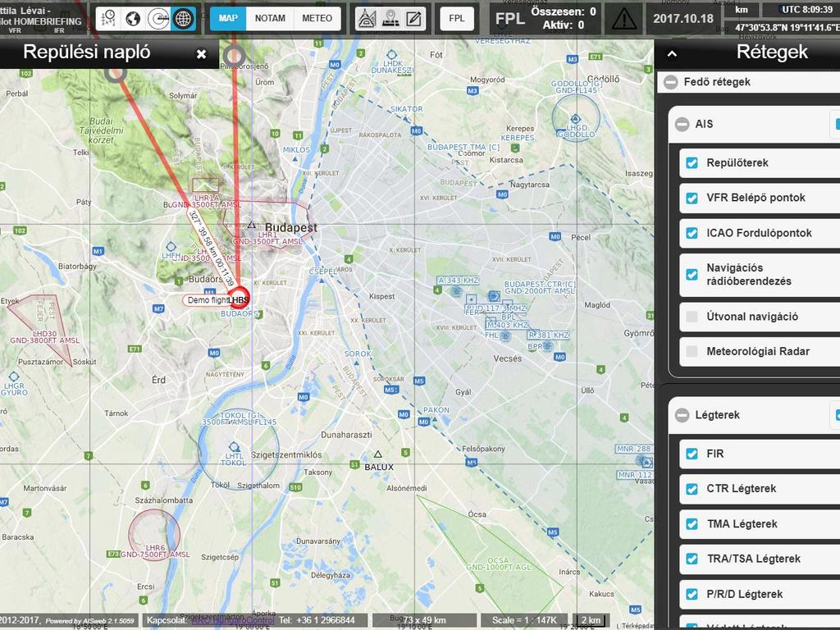Click the LHBS airport red marker
The height and width of the screenshot is (630, 840).
click(x=239, y=299)
